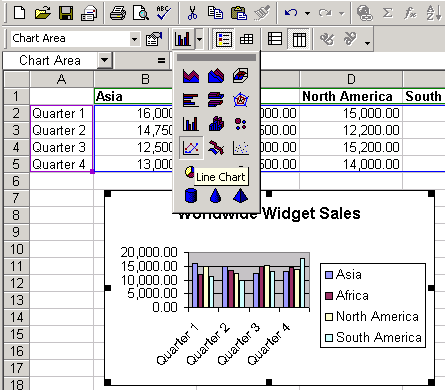Plot series By Column
The image size is (445, 390).
point(299,39)
